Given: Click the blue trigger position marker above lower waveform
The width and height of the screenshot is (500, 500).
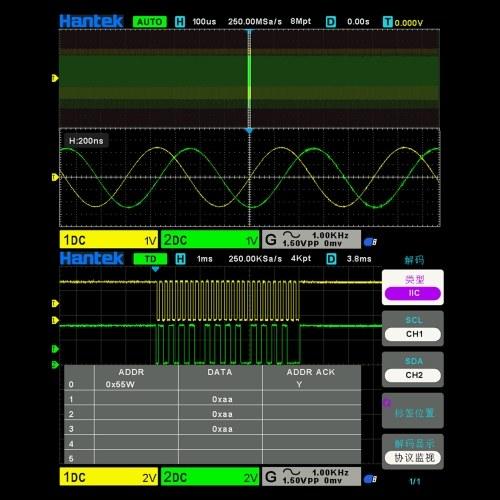Looking at the screenshot, I should (155, 268).
